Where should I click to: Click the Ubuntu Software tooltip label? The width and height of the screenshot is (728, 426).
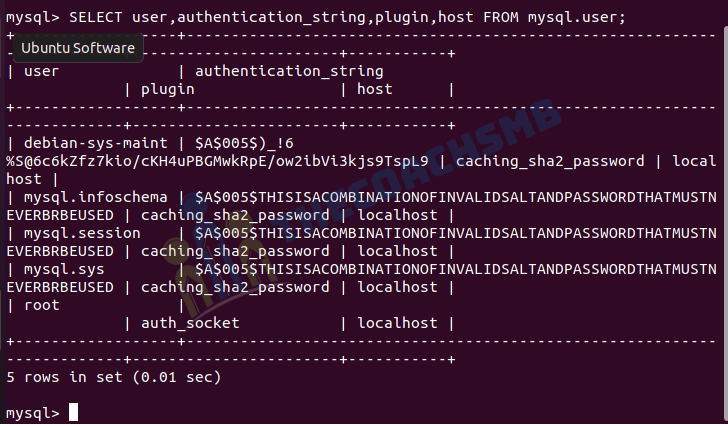pyautogui.click(x=78, y=48)
